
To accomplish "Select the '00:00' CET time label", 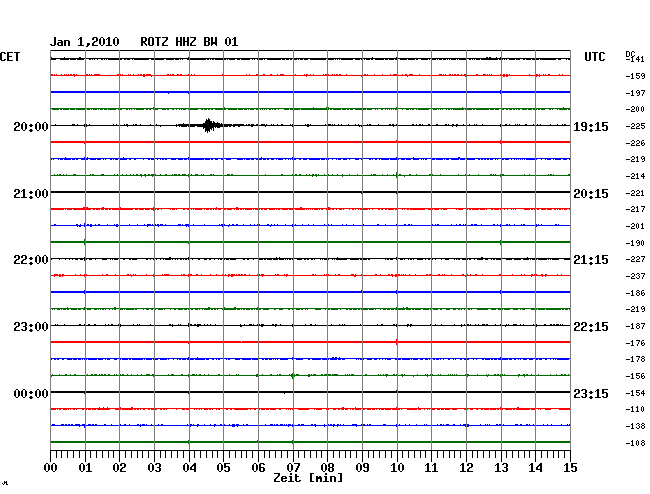I will [31, 393].
